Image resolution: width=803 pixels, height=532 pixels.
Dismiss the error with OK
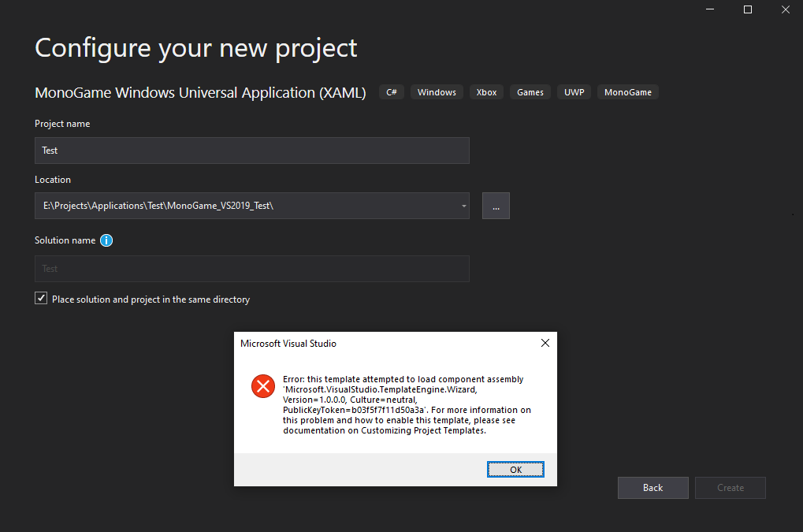coord(515,468)
